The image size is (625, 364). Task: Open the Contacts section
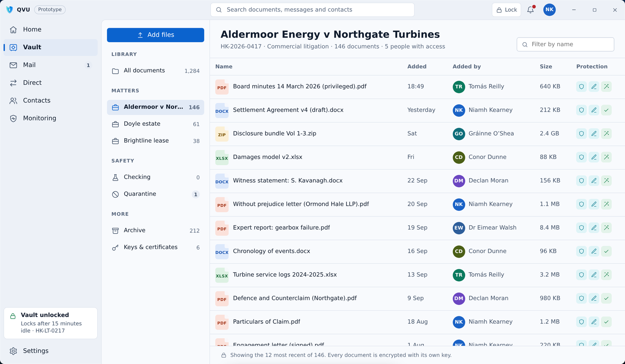point(51,100)
